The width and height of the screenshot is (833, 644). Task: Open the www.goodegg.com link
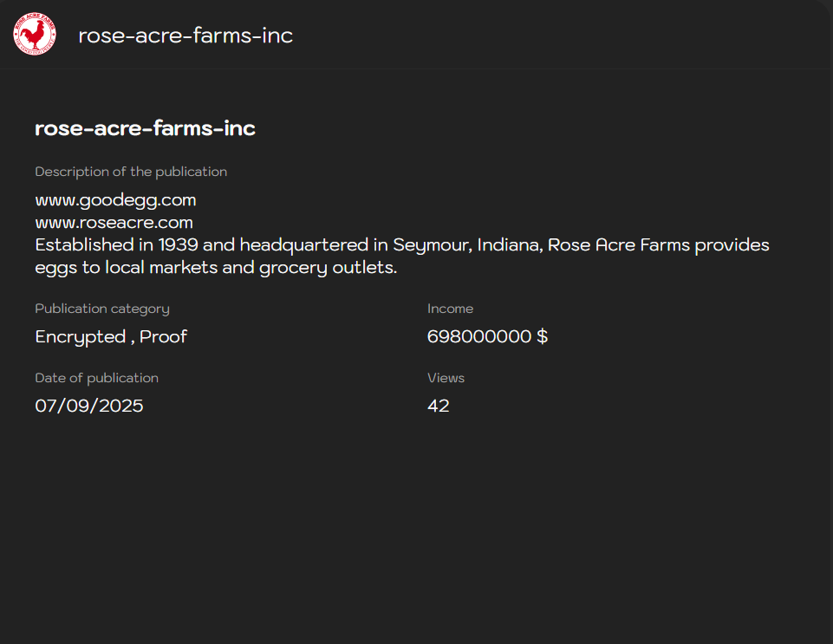(115, 200)
